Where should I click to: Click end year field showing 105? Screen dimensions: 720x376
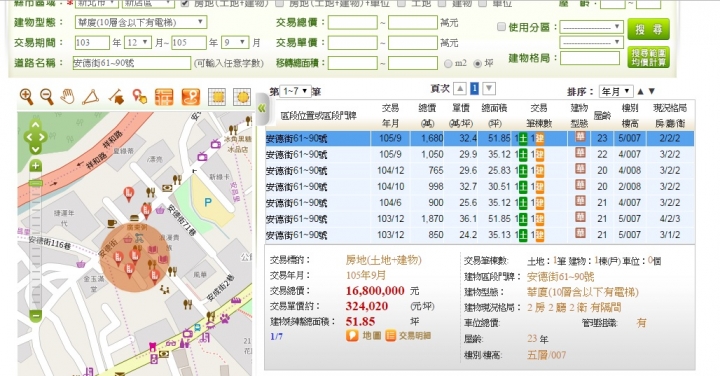point(189,43)
